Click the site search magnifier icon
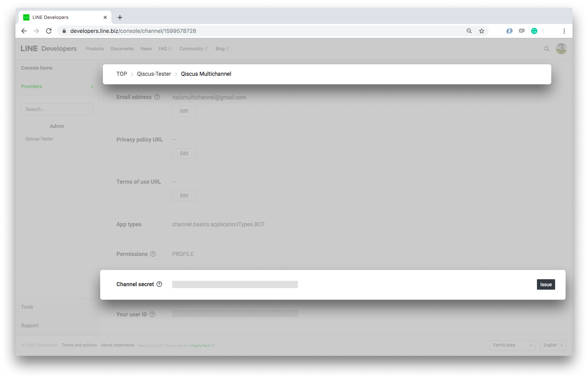The image size is (588, 379). (547, 49)
